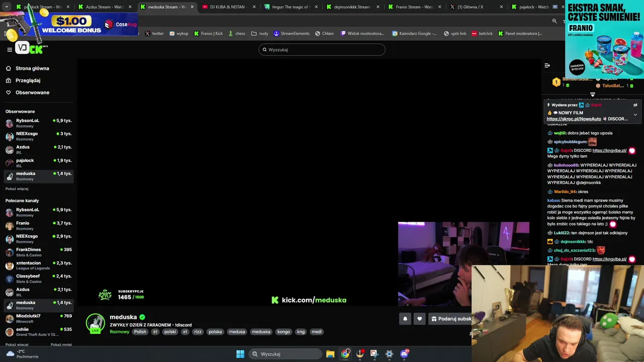Open the betclick bookmark
The height and width of the screenshot is (362, 644).
pos(482,34)
